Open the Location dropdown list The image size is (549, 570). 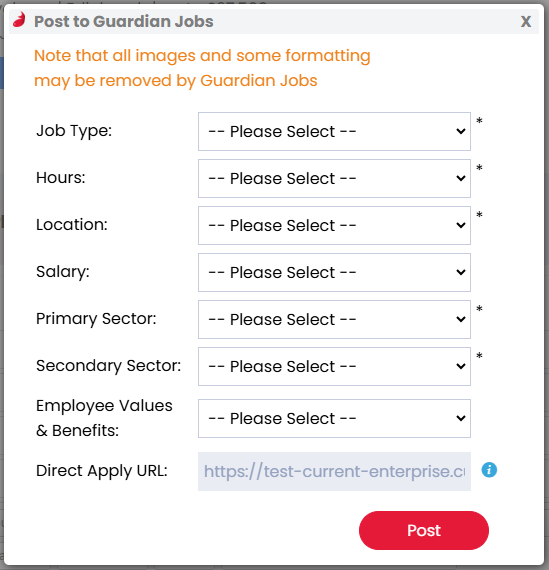pyautogui.click(x=334, y=225)
